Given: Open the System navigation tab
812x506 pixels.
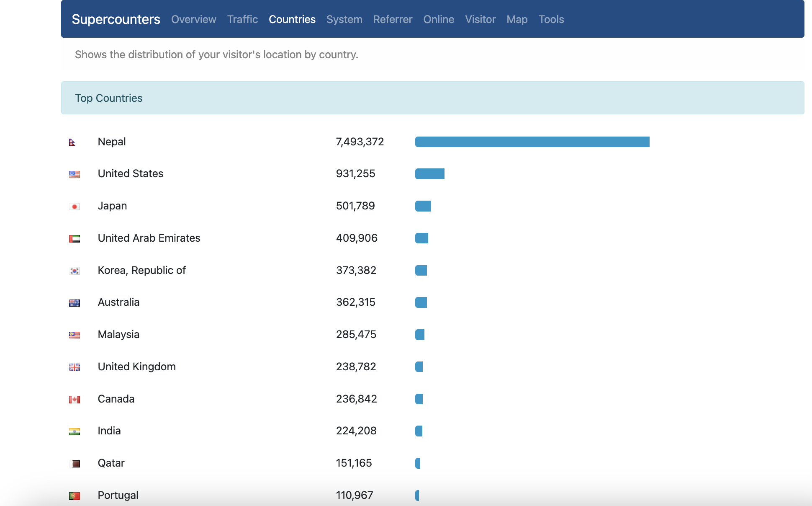Looking at the screenshot, I should (344, 19).
